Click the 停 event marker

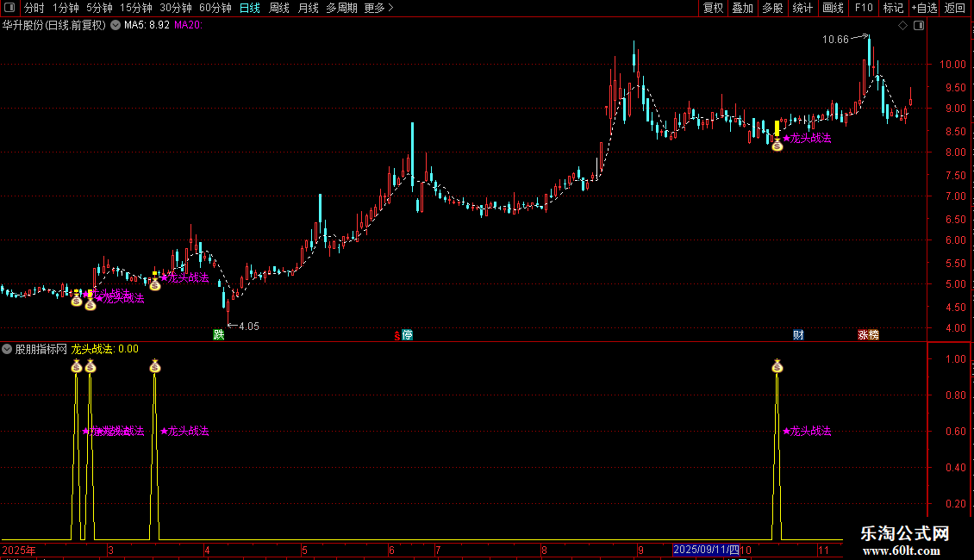coord(408,335)
